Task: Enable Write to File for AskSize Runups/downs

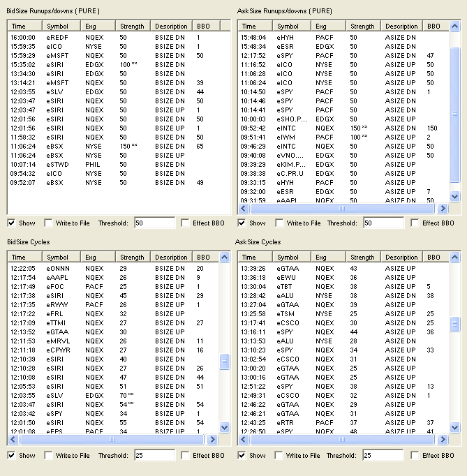Action: tap(279, 223)
